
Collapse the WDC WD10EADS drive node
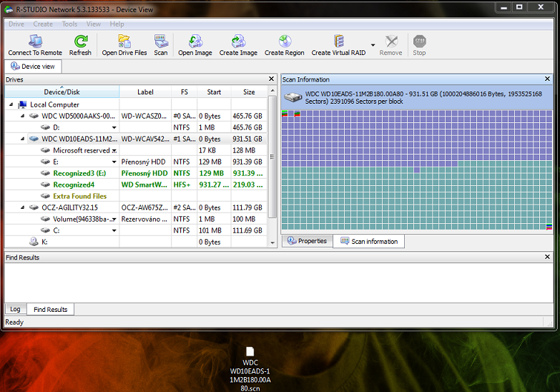point(22,139)
